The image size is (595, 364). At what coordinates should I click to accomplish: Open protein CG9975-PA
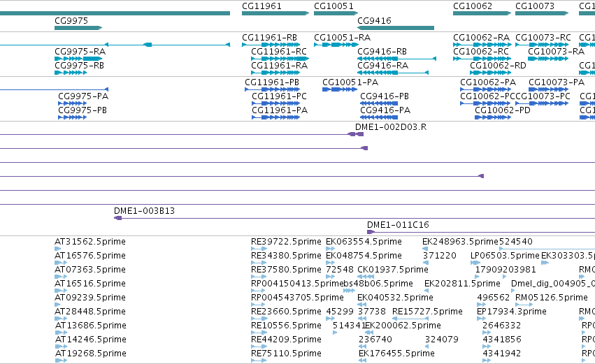click(x=72, y=103)
